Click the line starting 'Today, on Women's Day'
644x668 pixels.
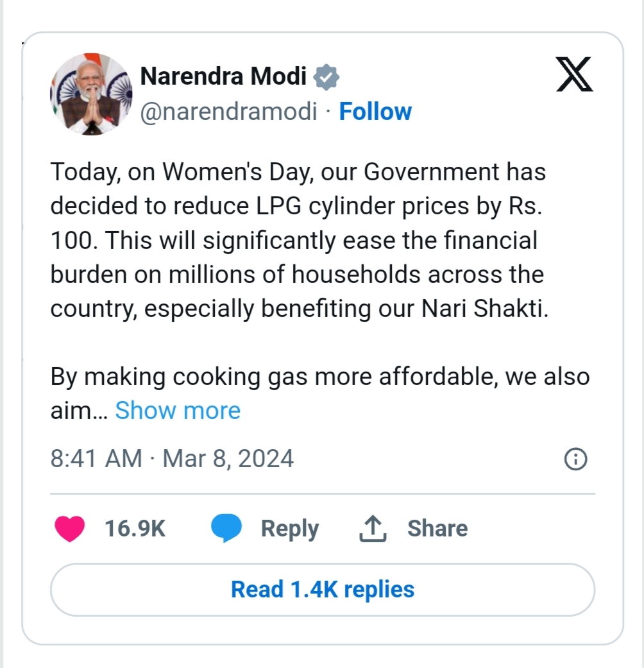(x=298, y=172)
